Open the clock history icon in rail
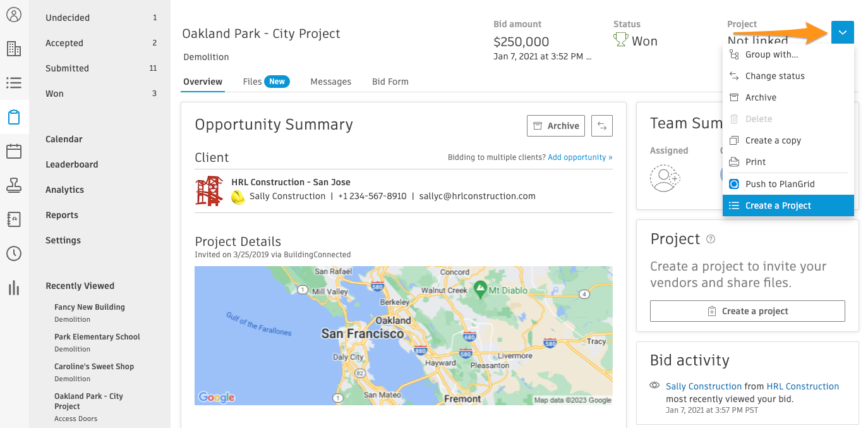The width and height of the screenshot is (868, 428). click(14, 254)
